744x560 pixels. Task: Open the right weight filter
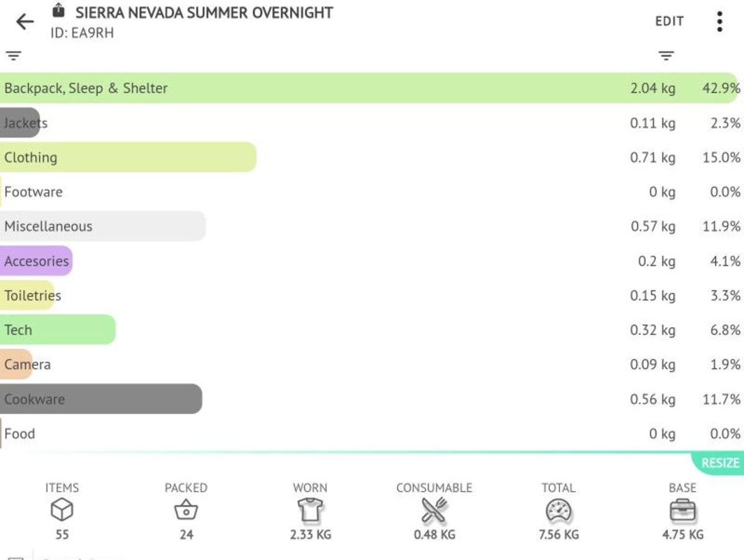coord(666,55)
